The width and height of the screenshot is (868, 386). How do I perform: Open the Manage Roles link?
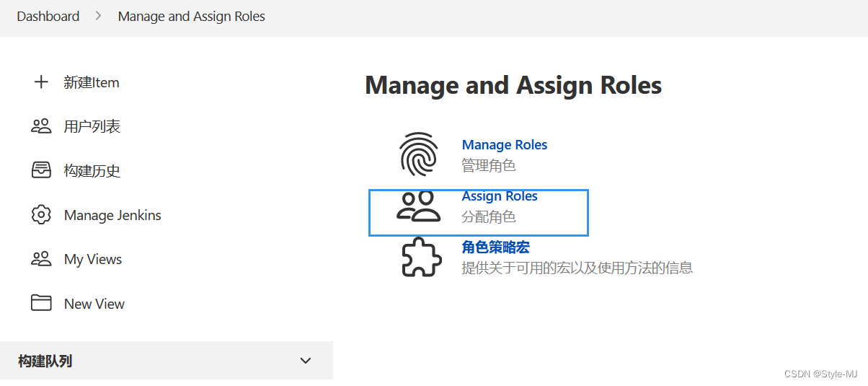point(505,144)
